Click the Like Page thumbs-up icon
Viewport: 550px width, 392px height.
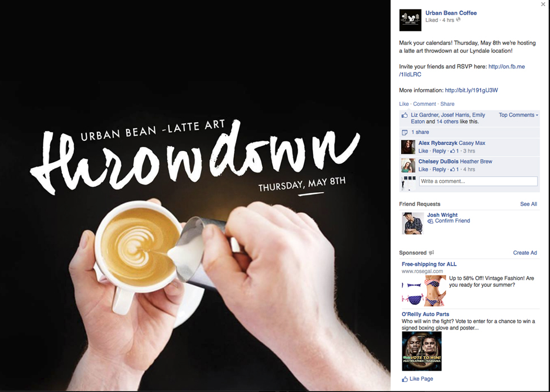(405, 379)
